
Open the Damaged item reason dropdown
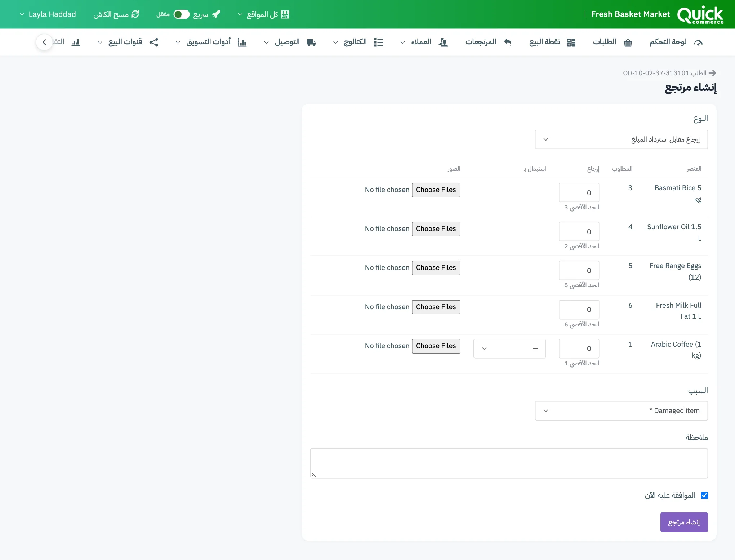click(x=621, y=411)
